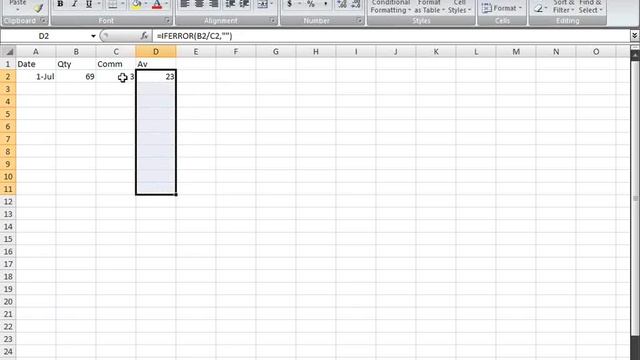
Task: Click cell with 1-Jul
Action: [36, 77]
